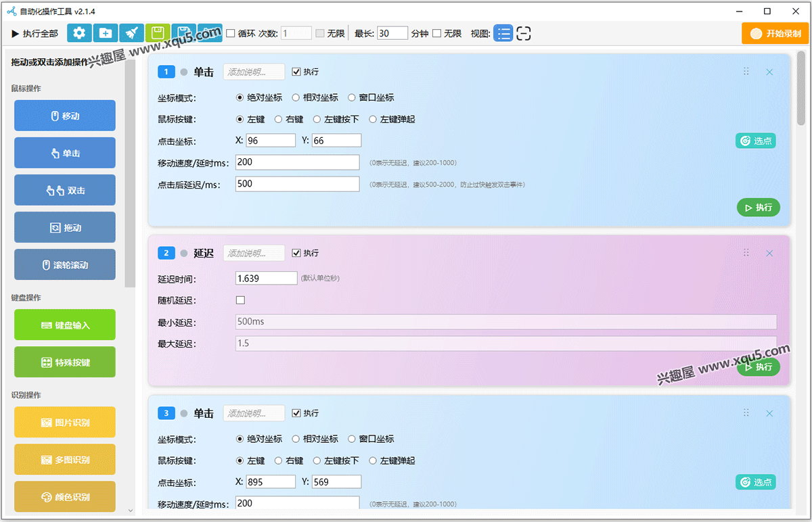Add 图片识别 operation from sidebar
Screen dimensions: 812x522
(x=65, y=423)
